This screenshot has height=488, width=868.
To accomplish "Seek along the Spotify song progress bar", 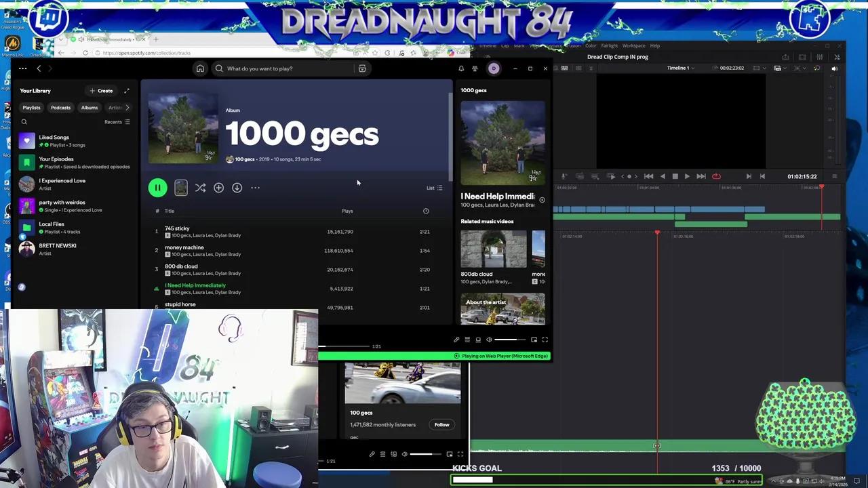I will 344,346.
